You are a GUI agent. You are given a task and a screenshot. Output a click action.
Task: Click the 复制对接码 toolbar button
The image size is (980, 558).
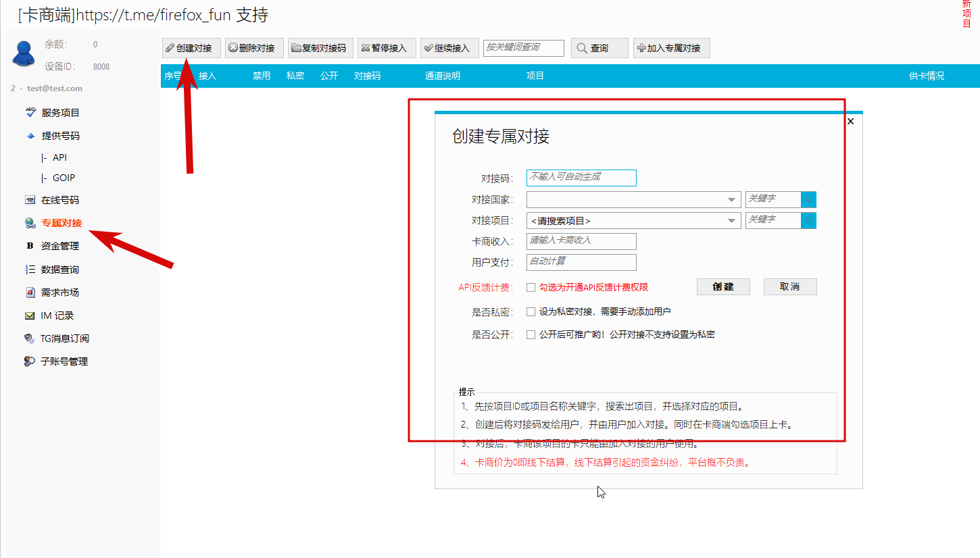pos(320,48)
